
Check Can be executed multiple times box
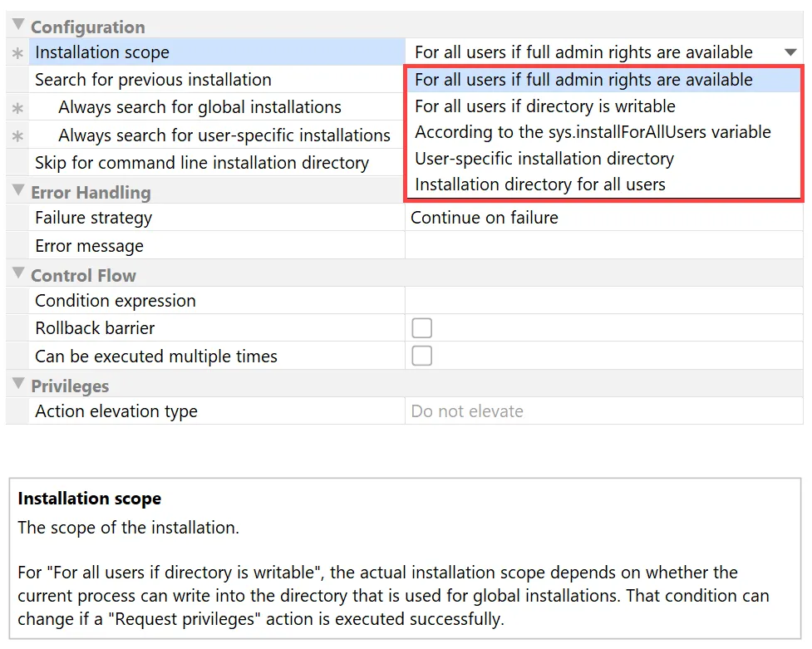422,356
